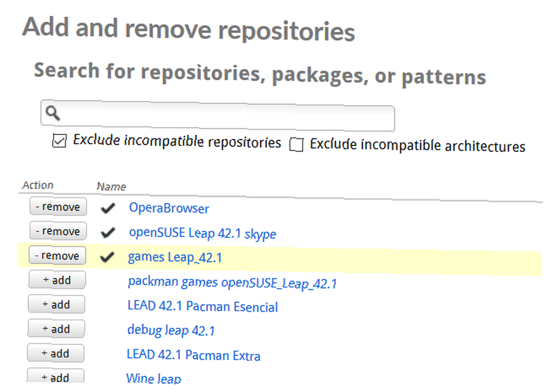Click the checkmark next to games Leap_42.1
This screenshot has height=392, width=547.
(x=107, y=257)
